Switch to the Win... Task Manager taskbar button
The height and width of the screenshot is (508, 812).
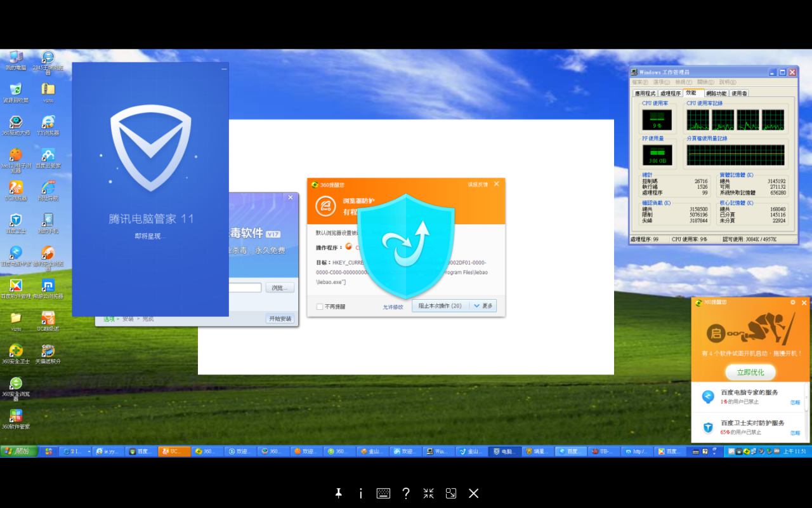click(438, 451)
